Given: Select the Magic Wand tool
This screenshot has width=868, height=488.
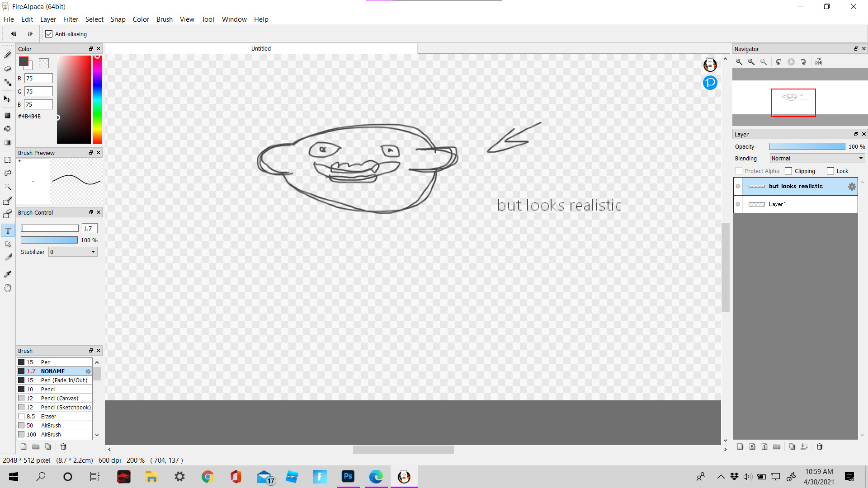Looking at the screenshot, I should coord(8,187).
